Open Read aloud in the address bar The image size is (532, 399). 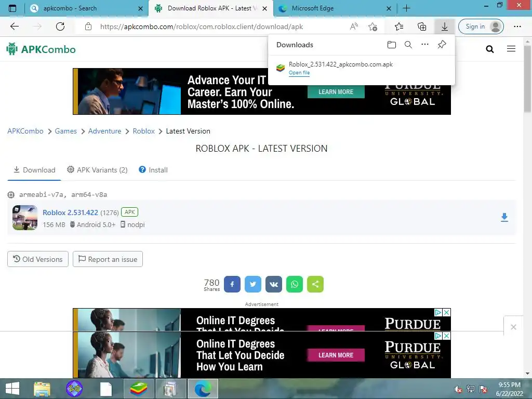pos(354,26)
